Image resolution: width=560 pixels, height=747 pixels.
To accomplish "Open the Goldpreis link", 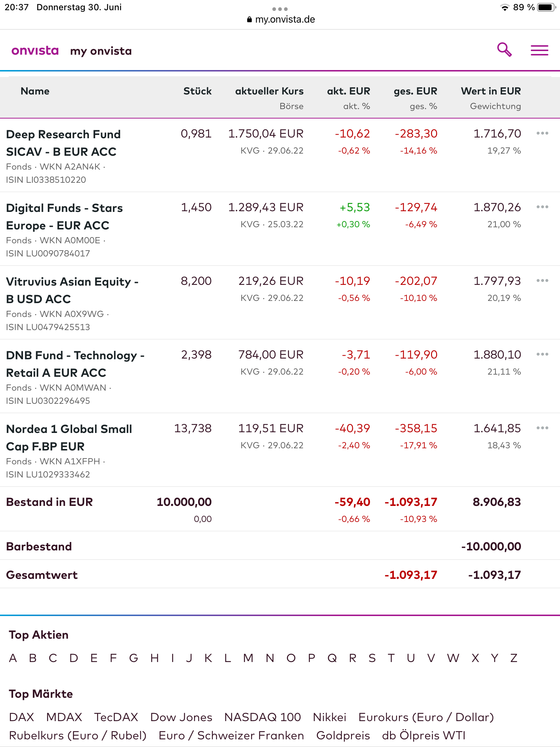I will pyautogui.click(x=343, y=735).
